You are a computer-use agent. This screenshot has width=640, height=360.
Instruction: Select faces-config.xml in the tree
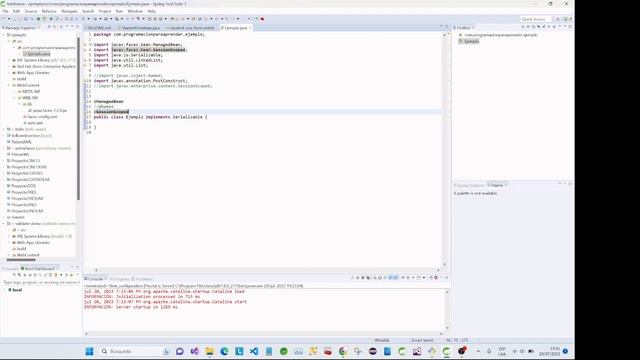tap(40, 117)
